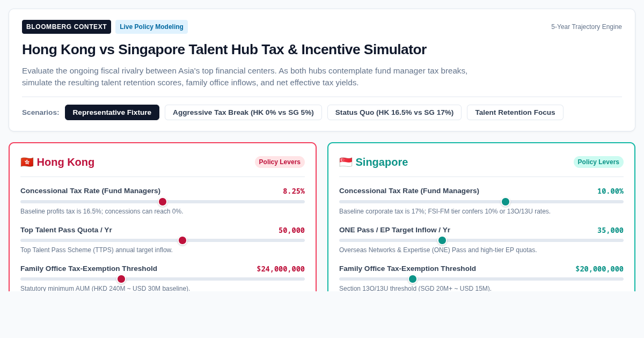Click the $24,000,000 Hong Kong threshold value
The image size is (644, 338).
(281, 269)
